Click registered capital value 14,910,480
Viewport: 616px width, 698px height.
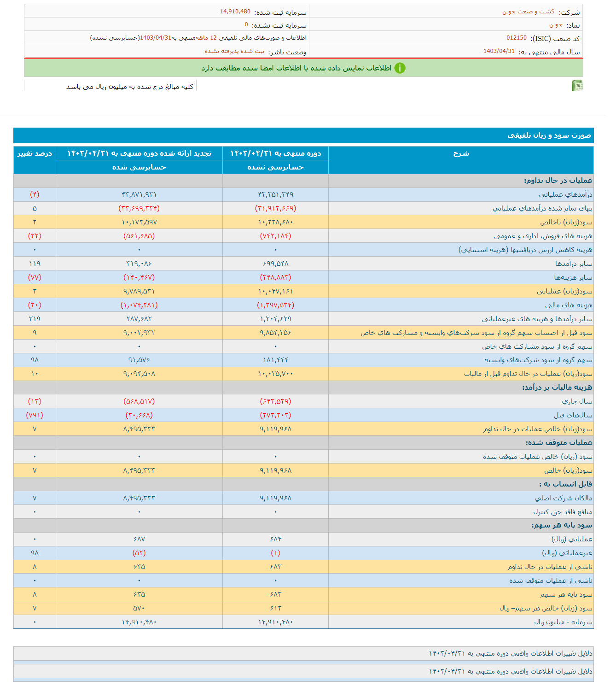[235, 12]
